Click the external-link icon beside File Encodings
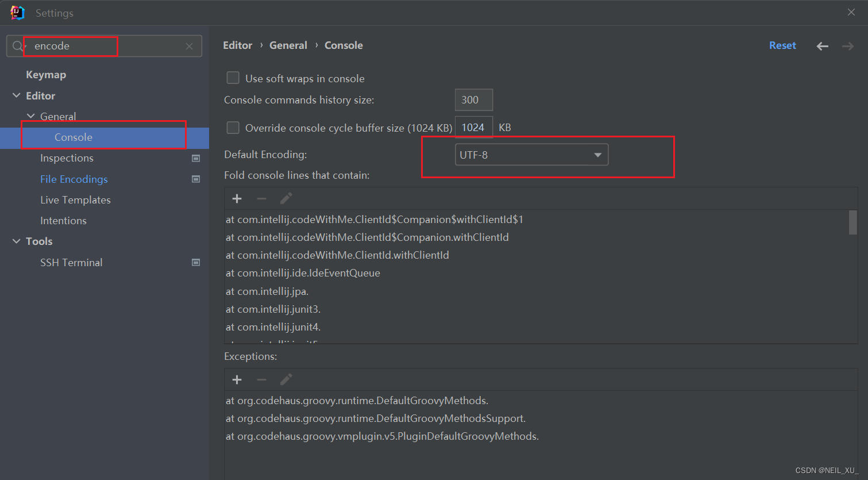This screenshot has height=480, width=868. tap(196, 179)
